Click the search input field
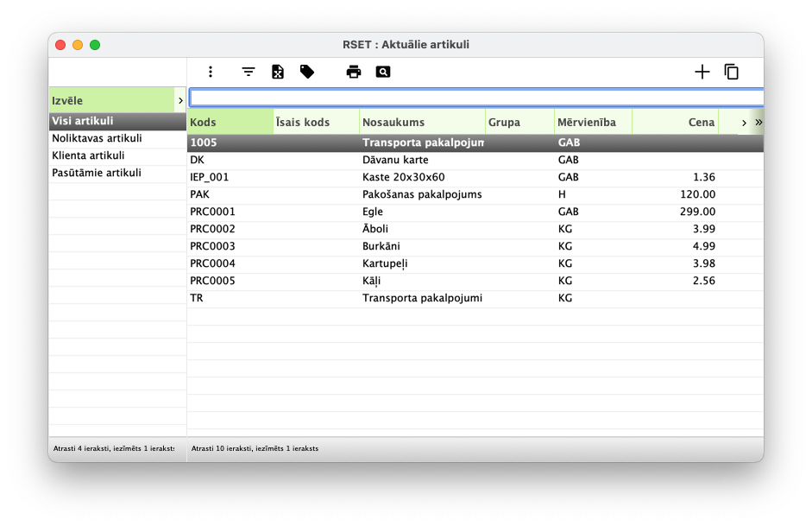The height and width of the screenshot is (526, 812). coord(475,98)
